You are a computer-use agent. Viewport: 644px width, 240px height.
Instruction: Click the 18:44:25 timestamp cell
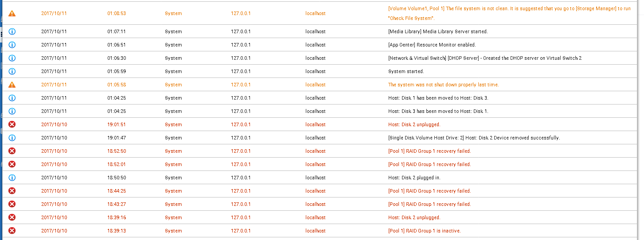point(117,191)
